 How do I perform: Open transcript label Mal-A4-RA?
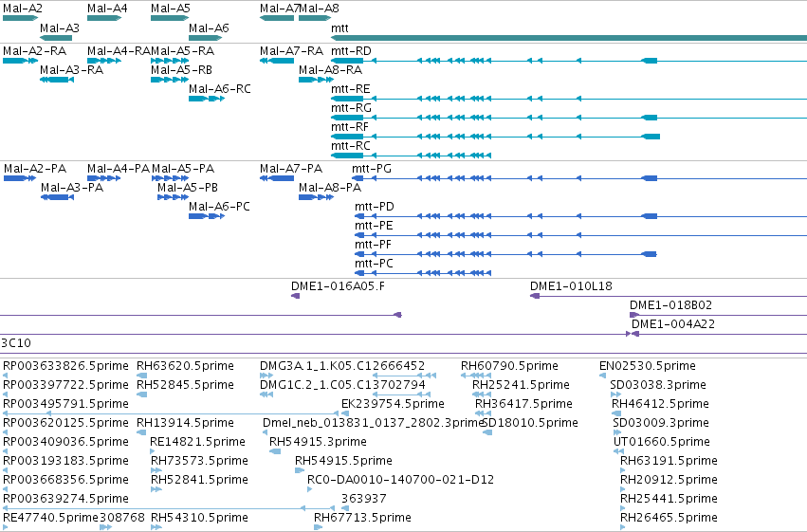[119, 51]
